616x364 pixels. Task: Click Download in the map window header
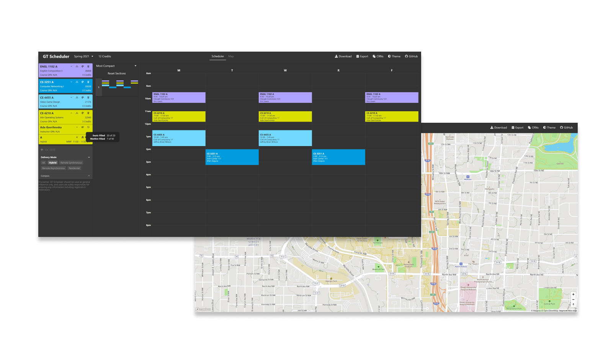tap(498, 128)
